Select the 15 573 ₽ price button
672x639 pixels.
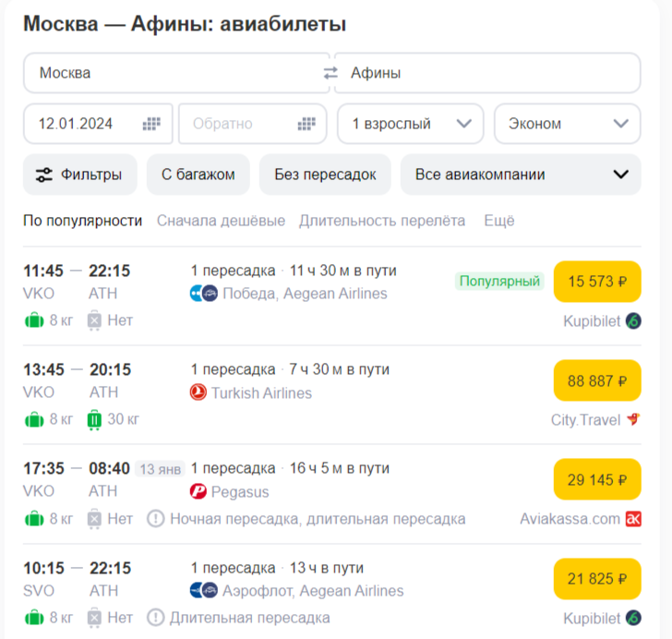click(x=597, y=282)
